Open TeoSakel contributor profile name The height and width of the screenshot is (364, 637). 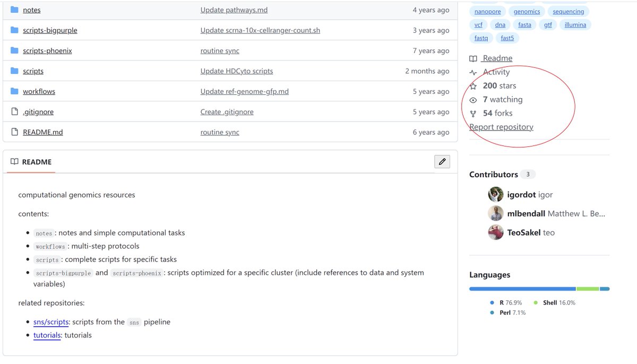(524, 233)
